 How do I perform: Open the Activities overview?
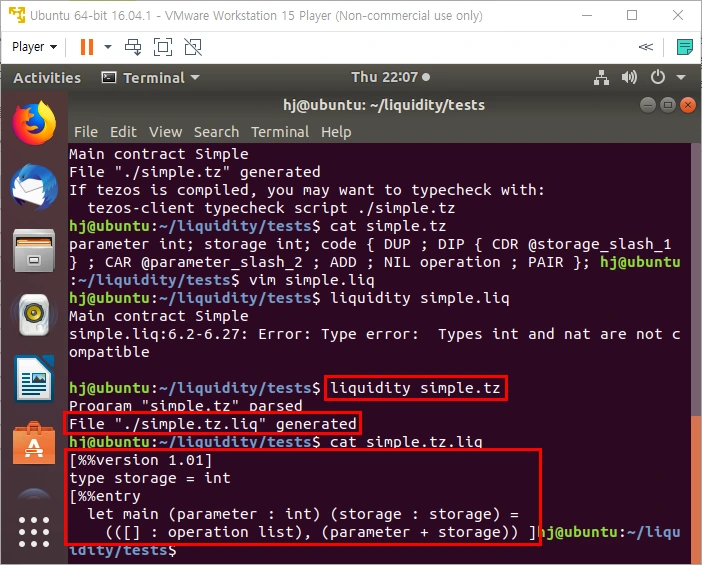point(47,78)
